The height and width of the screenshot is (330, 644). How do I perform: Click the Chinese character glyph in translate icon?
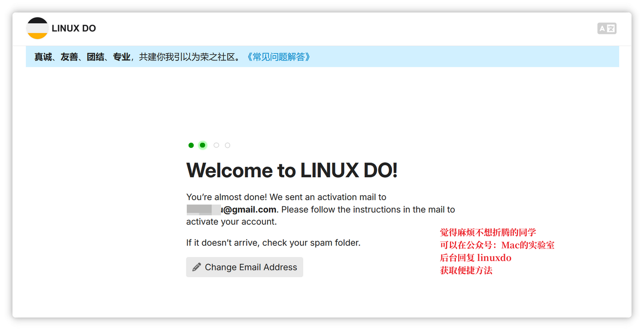point(611,28)
